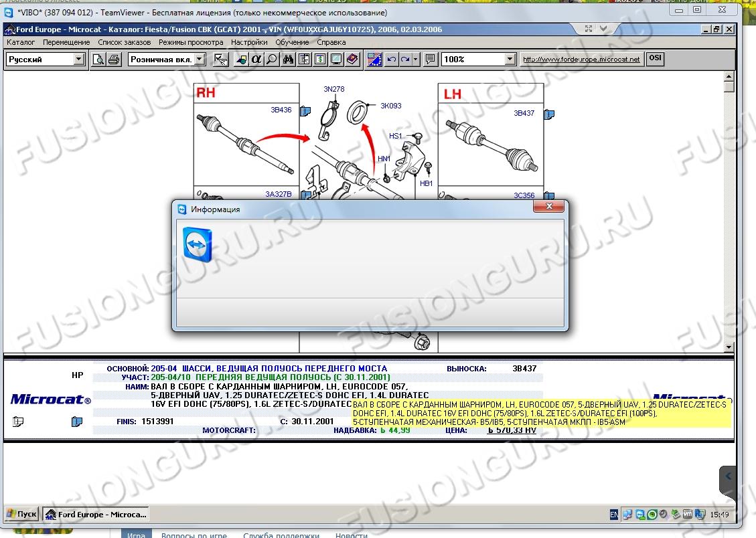Click callout HN1 in the diagram
The height and width of the screenshot is (538, 756).
pyautogui.click(x=384, y=159)
